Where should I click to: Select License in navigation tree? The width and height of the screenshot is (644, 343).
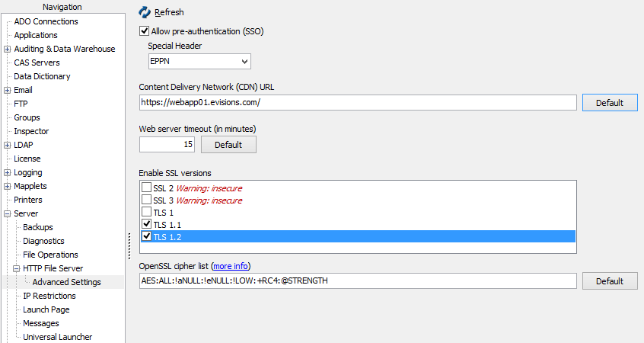[x=27, y=159]
